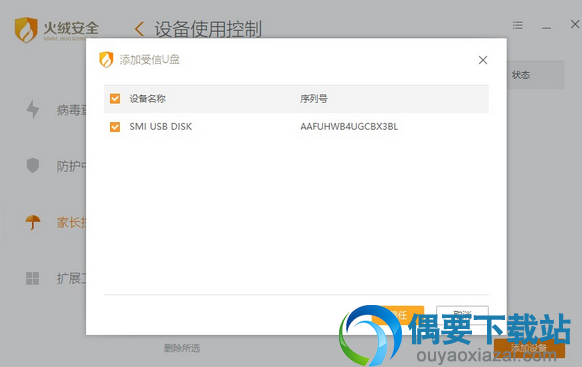Open the extension tools grid icon

(x=32, y=278)
